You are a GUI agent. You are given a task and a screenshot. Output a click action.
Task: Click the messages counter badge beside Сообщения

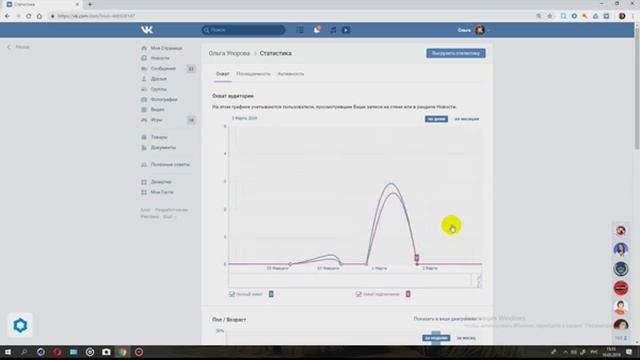pos(191,69)
